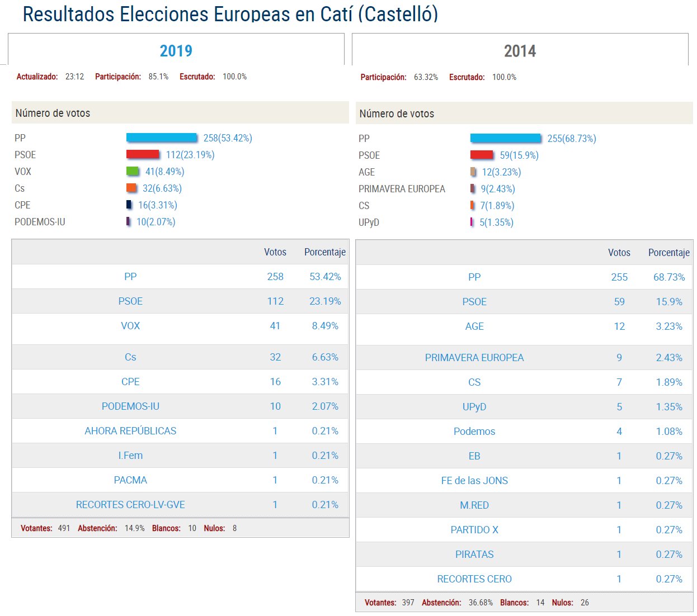Viewport: 697px width, 616px height.
Task: Select the 9(2.43%) value label
Action: 498,189
